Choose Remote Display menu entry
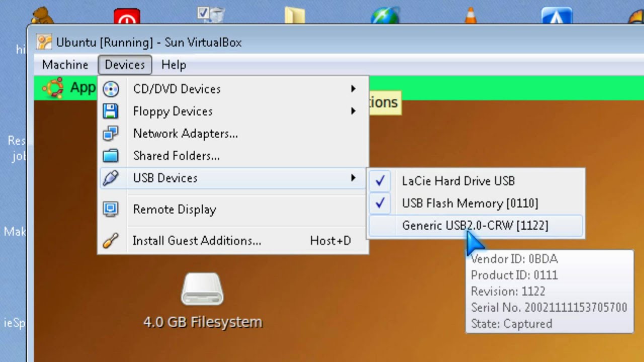644x362 pixels. point(233,209)
